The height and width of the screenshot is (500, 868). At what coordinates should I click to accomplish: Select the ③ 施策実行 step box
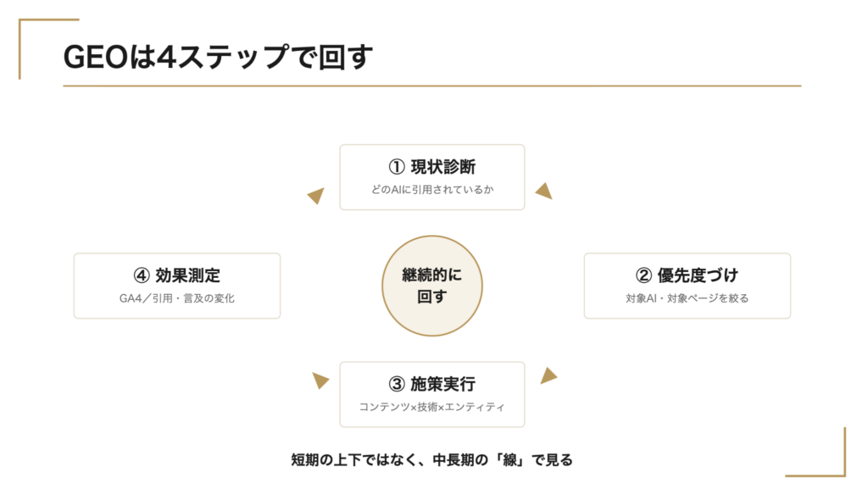[431, 394]
